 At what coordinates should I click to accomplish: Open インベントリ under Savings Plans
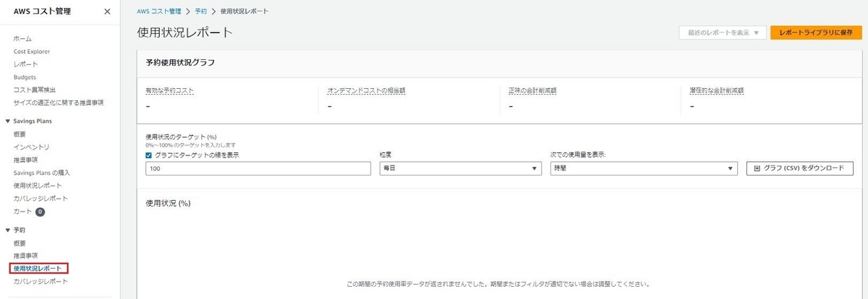pyautogui.click(x=31, y=147)
